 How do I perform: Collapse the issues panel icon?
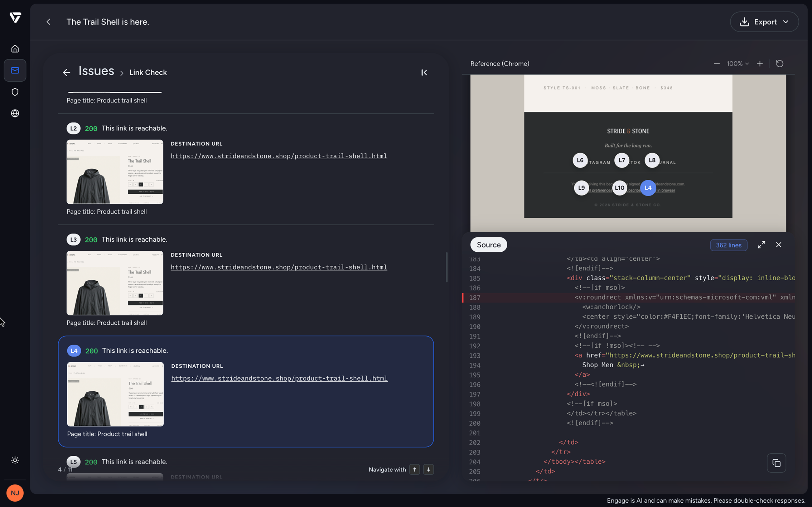424,73
